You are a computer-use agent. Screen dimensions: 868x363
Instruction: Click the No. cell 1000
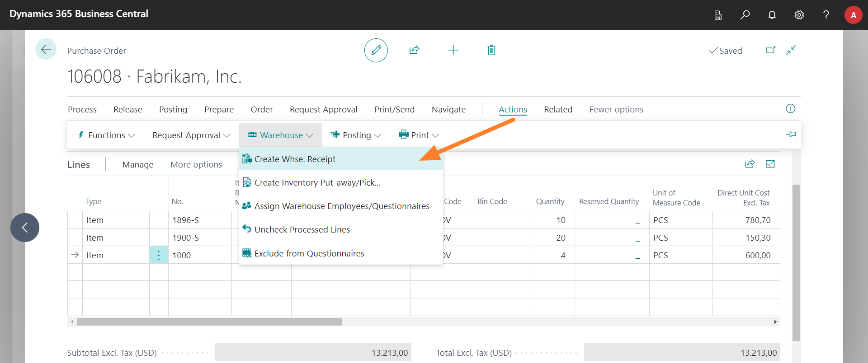pyautogui.click(x=200, y=255)
